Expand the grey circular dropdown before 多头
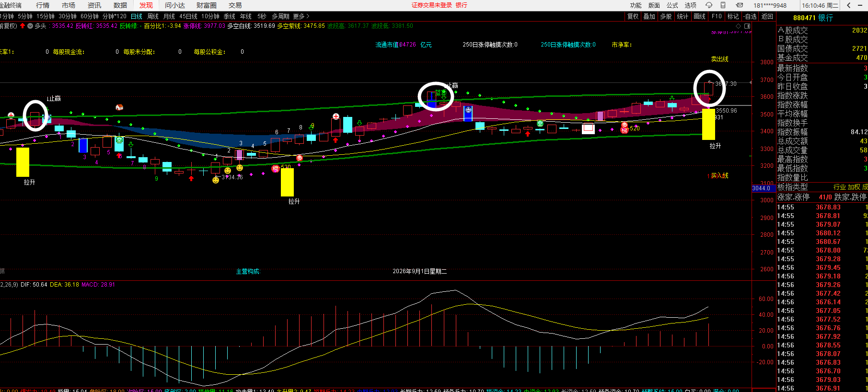The height and width of the screenshot is (392, 868). (30, 26)
